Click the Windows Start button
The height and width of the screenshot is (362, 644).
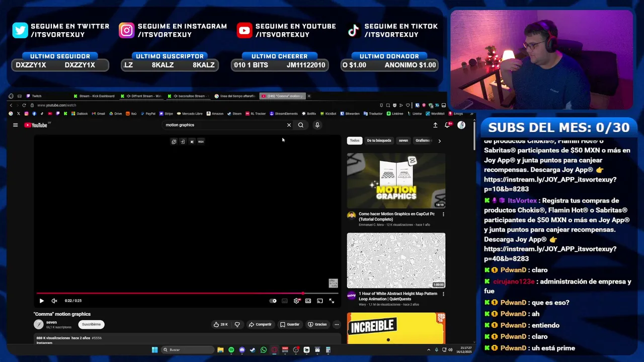(154, 350)
